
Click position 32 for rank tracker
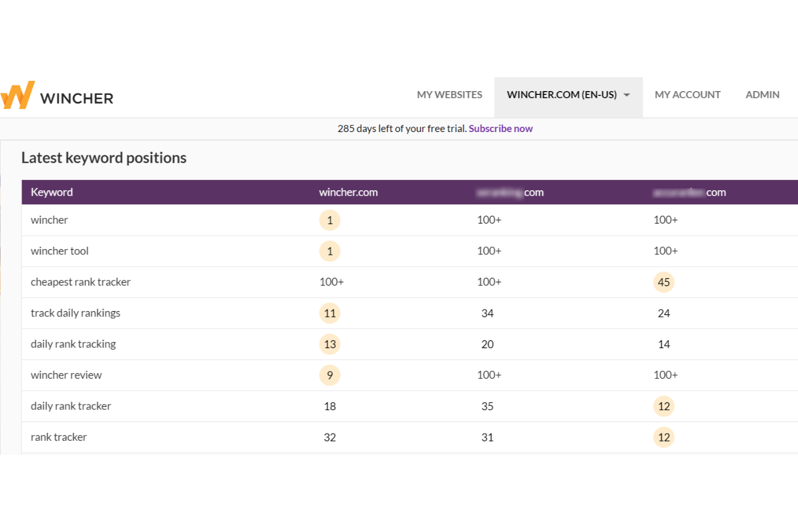pyautogui.click(x=330, y=438)
